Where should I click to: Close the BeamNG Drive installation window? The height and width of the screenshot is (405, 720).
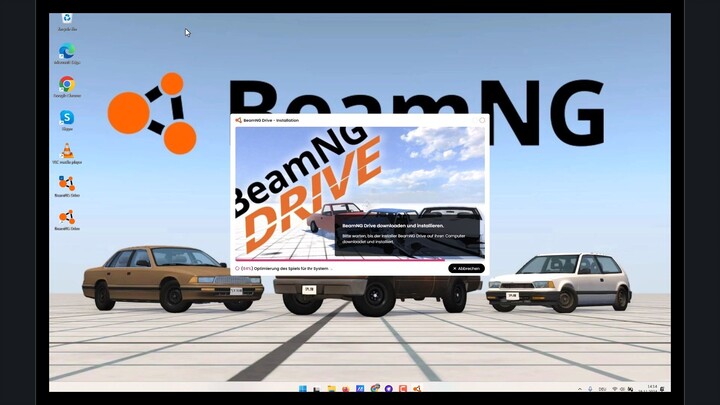(x=482, y=120)
